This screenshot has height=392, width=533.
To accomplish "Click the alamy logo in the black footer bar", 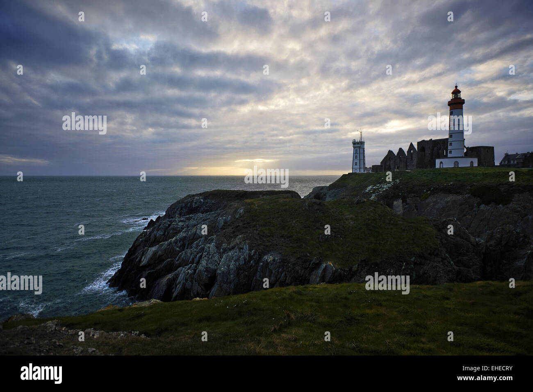I will click(x=42, y=374).
